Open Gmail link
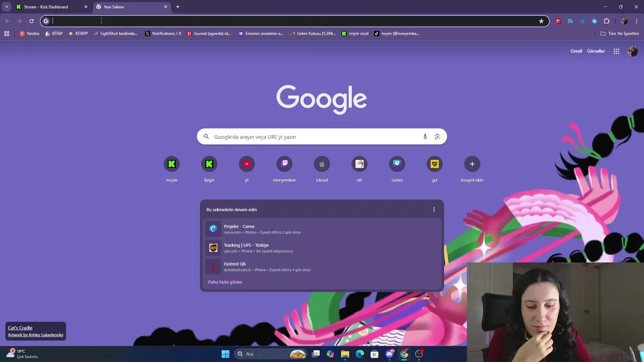644x362 pixels. [576, 51]
